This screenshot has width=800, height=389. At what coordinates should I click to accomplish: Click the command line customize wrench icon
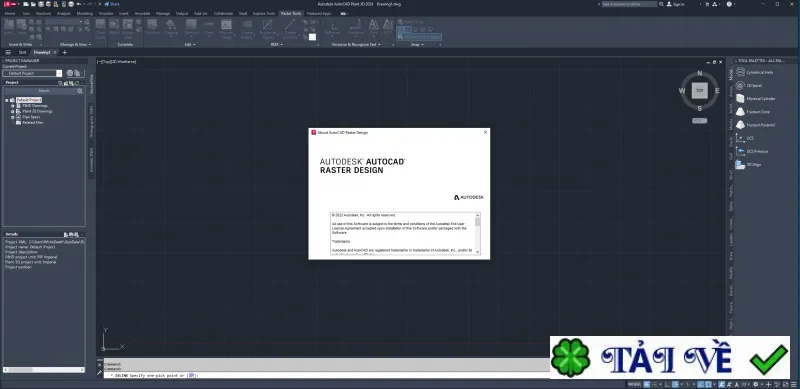click(100, 373)
